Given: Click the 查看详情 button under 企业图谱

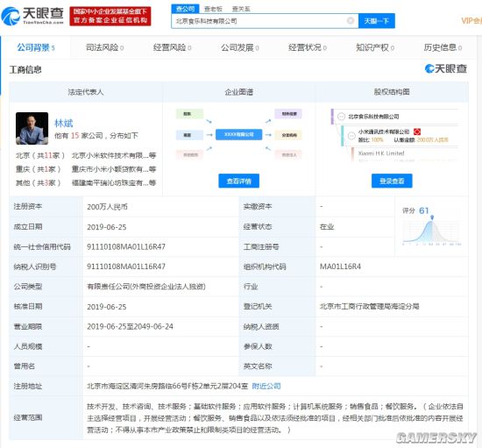Looking at the screenshot, I should pyautogui.click(x=239, y=181).
